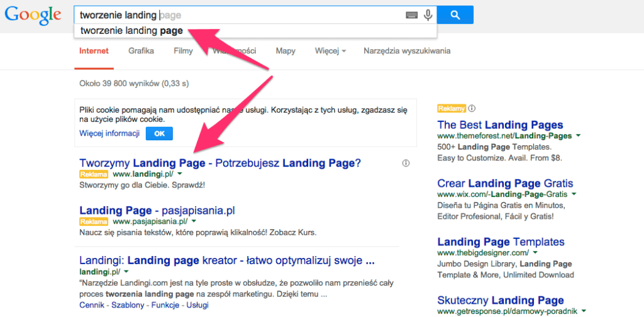The image size is (644, 317).
Task: Open "The Best Landing Pages" ad
Action: (500, 125)
